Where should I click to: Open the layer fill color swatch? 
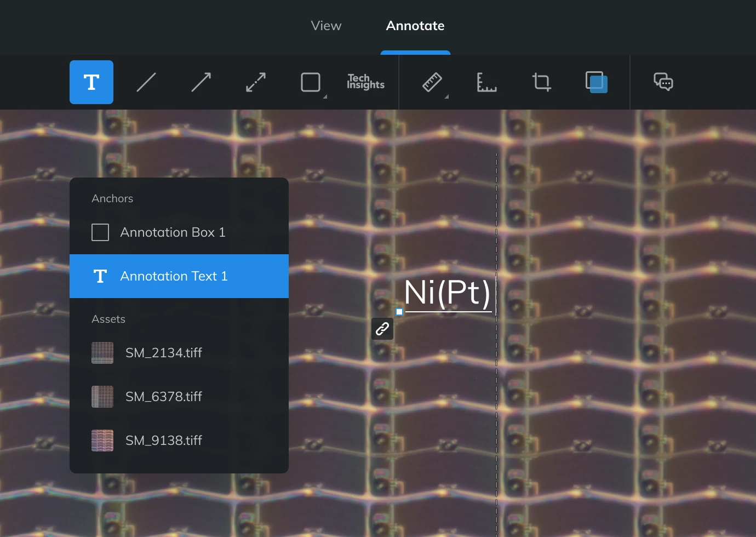[x=596, y=82]
